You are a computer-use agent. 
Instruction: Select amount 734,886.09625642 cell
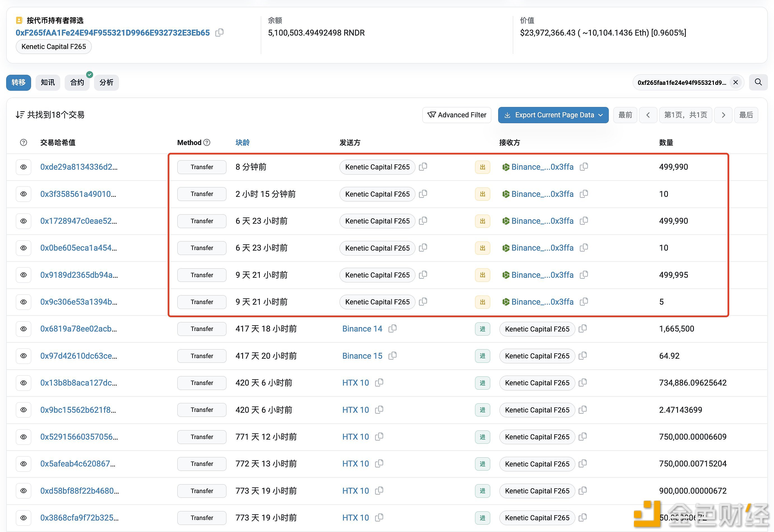click(x=693, y=383)
